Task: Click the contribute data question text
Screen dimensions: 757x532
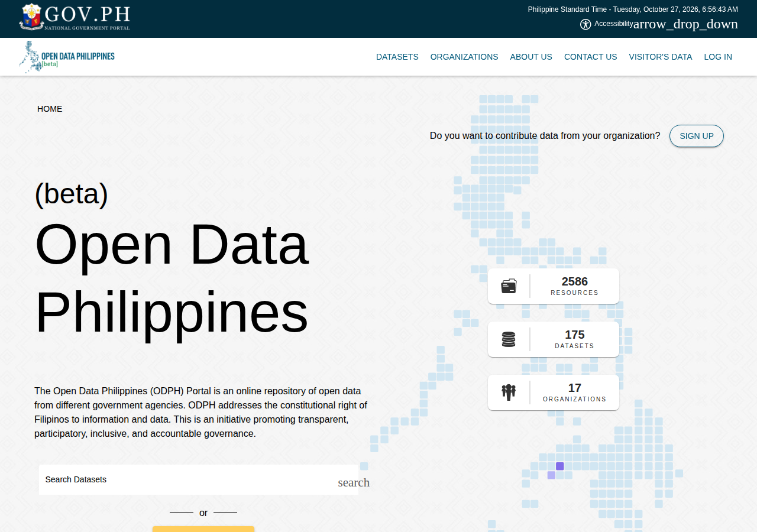Action: (545, 136)
